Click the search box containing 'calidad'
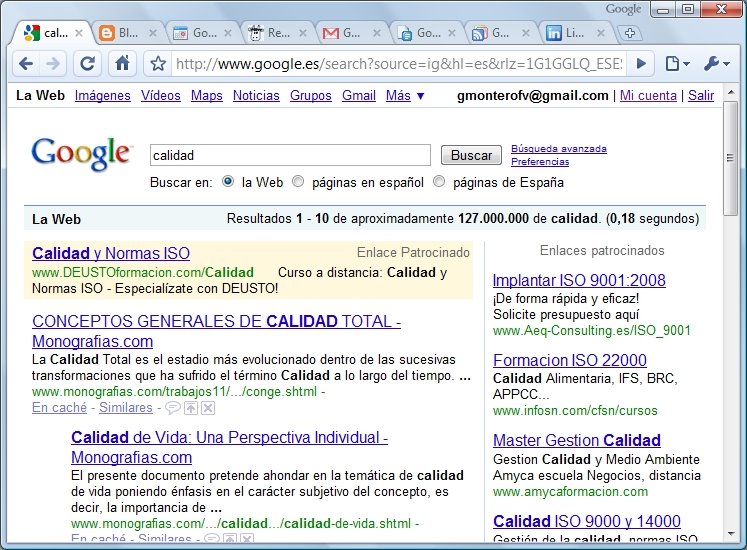The height and width of the screenshot is (550, 747). point(290,155)
